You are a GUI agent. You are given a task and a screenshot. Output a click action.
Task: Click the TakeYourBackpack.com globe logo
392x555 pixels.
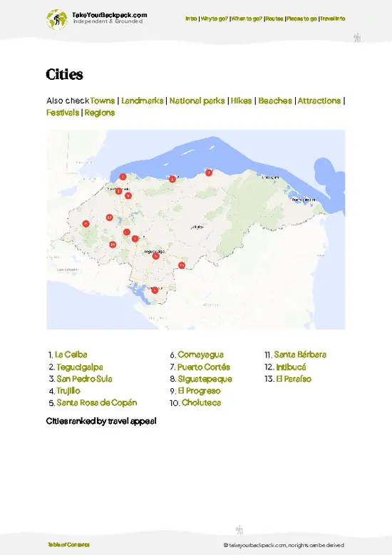tap(56, 19)
